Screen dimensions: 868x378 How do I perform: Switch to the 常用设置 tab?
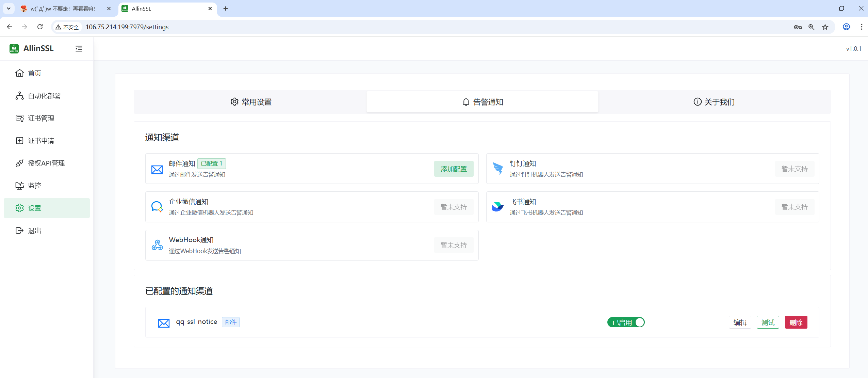pyautogui.click(x=251, y=102)
